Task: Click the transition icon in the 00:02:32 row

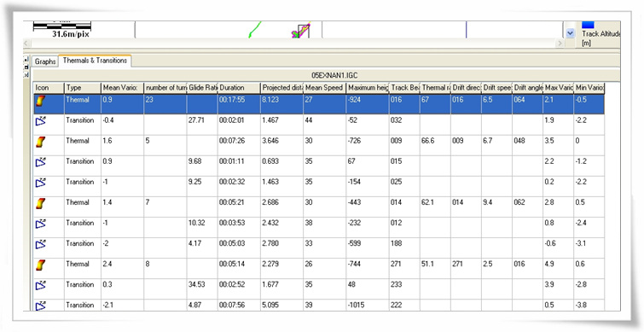Action: pyautogui.click(x=40, y=183)
